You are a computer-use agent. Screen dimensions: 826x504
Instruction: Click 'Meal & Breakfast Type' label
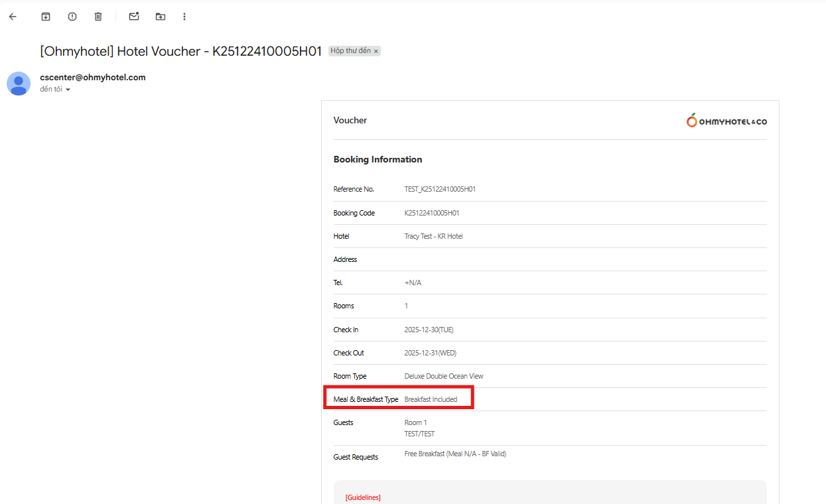[366, 399]
